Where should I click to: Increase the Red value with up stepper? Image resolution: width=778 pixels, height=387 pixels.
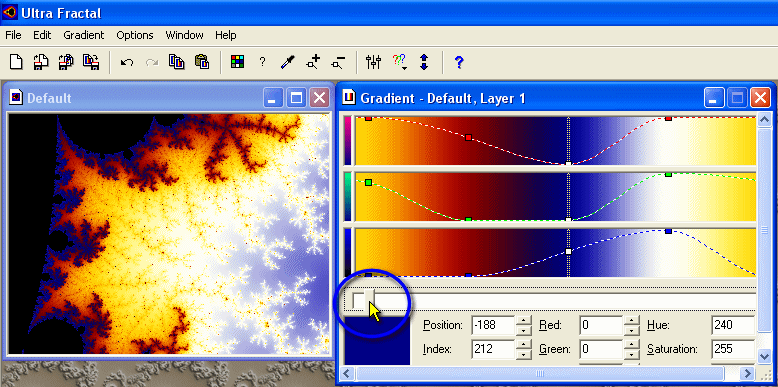pyautogui.click(x=631, y=321)
